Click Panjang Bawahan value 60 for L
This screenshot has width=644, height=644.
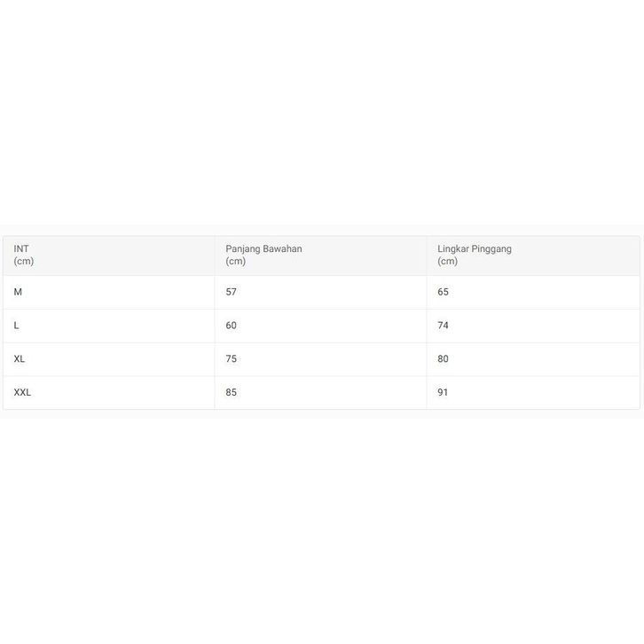click(x=232, y=326)
